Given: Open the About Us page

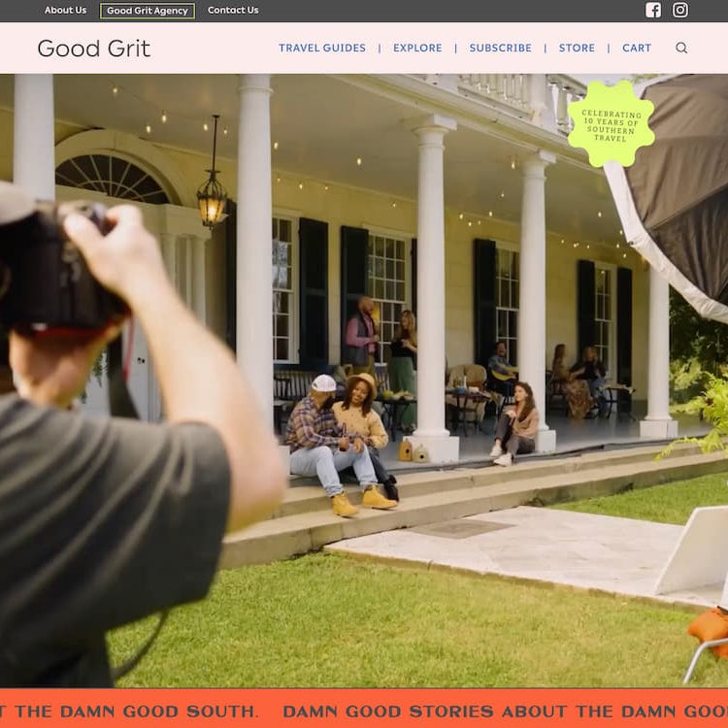Looking at the screenshot, I should point(65,11).
